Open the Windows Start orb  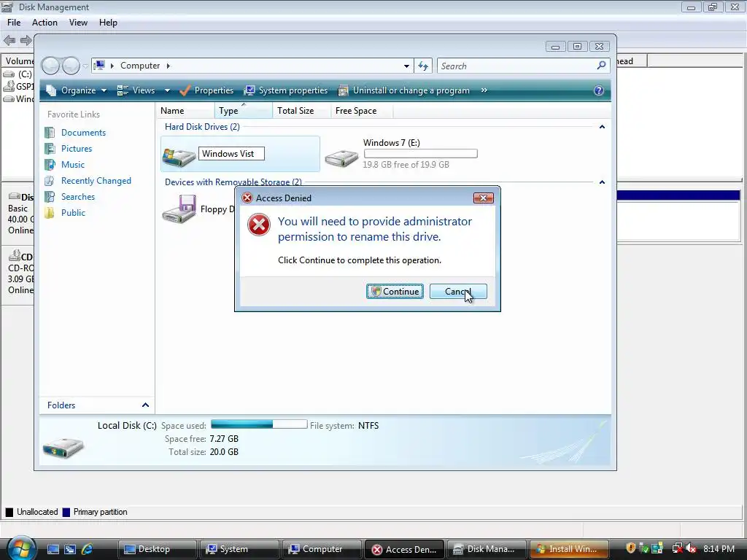coord(21,548)
